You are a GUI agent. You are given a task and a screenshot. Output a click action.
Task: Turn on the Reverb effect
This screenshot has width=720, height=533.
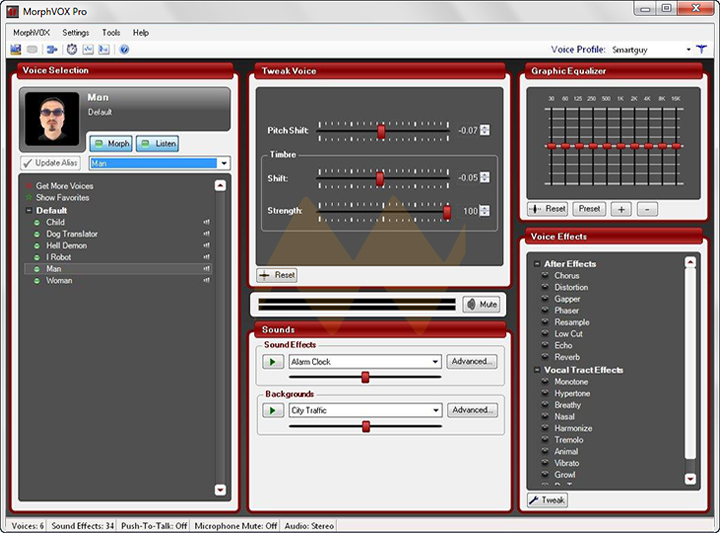[545, 357]
